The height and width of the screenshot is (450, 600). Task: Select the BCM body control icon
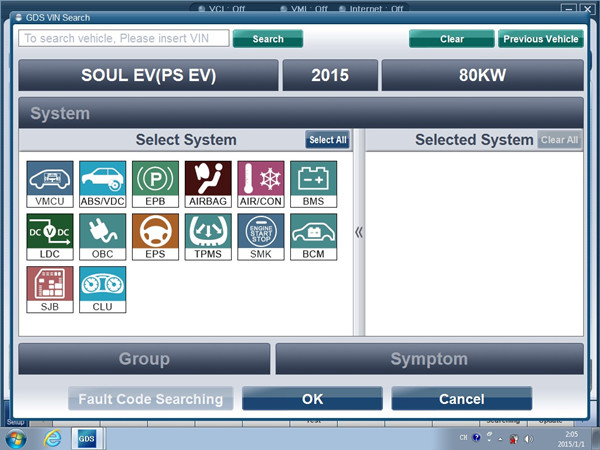[314, 237]
